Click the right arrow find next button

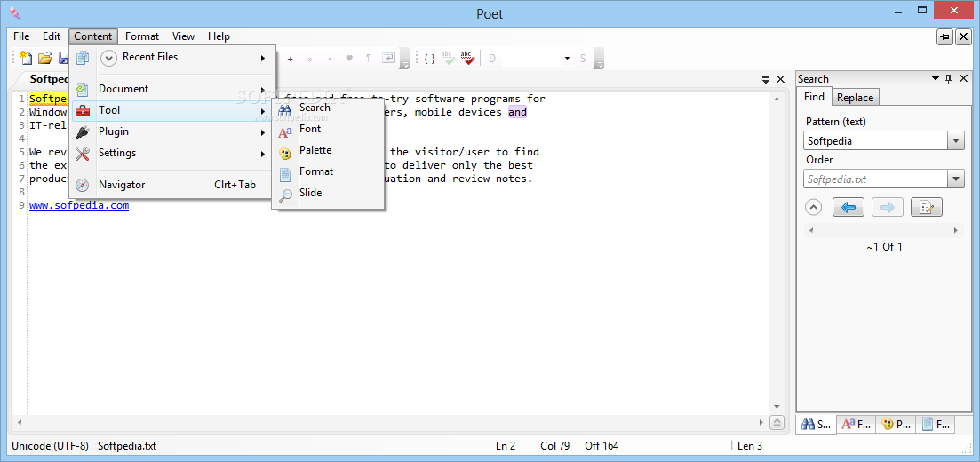[x=888, y=207]
